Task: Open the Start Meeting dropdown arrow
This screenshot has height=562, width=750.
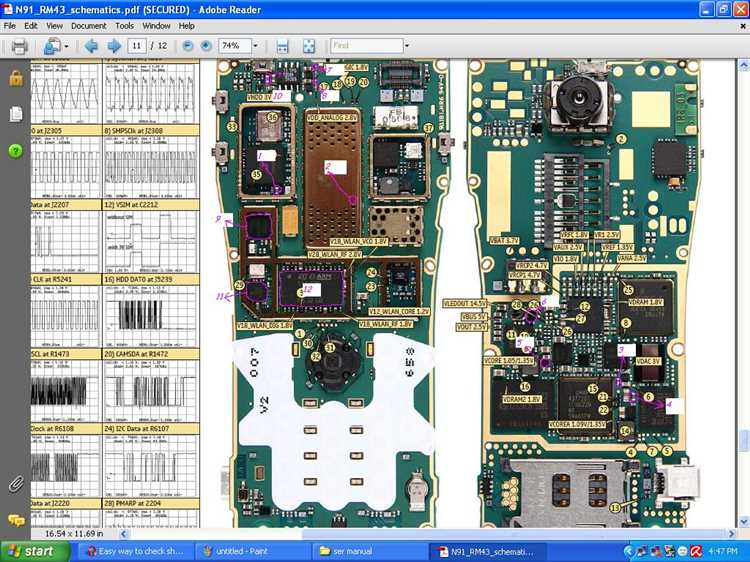Action: pos(66,46)
